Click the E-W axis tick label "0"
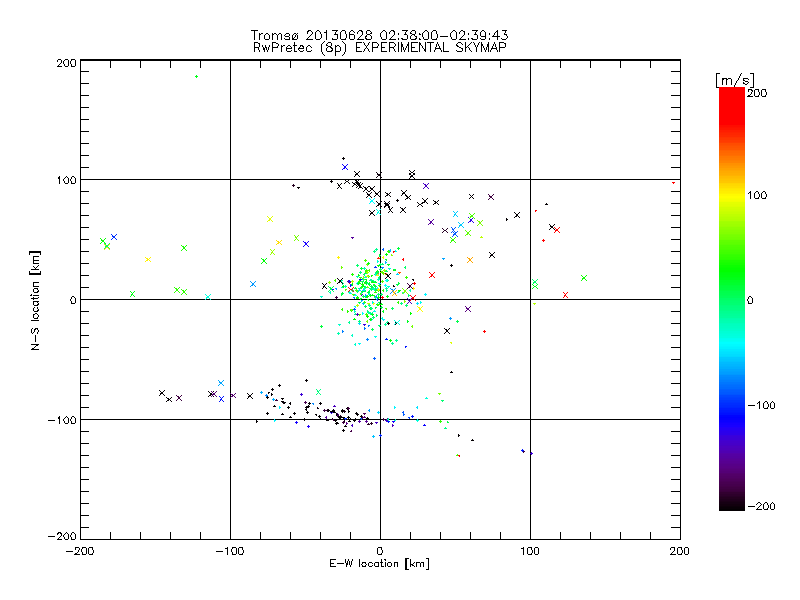The image size is (800, 600). 380,551
